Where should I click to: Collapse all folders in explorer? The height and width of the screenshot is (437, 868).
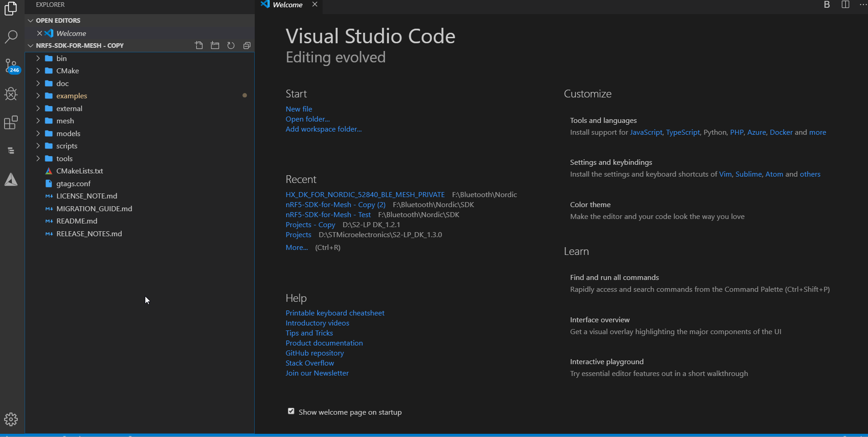(x=247, y=46)
